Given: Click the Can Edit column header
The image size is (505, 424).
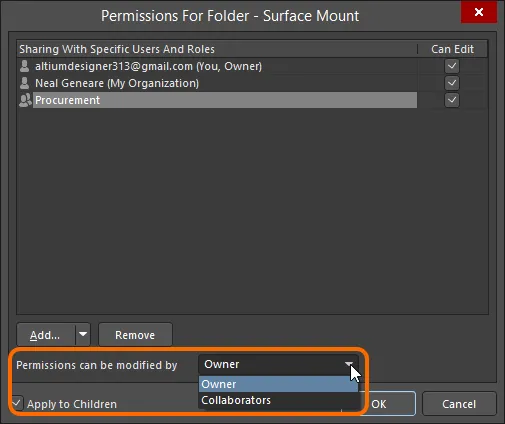Looking at the screenshot, I should coord(452,49).
